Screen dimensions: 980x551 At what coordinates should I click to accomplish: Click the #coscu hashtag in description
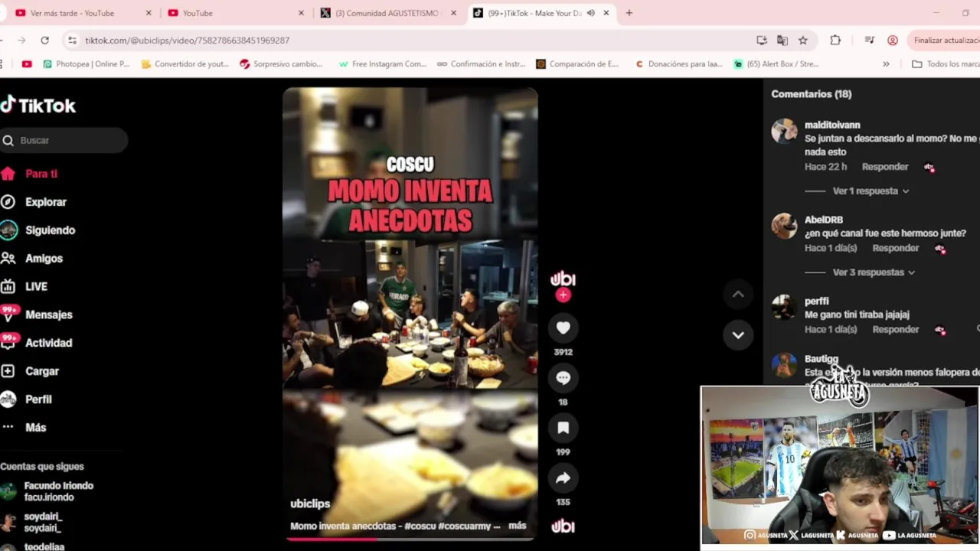pos(420,526)
